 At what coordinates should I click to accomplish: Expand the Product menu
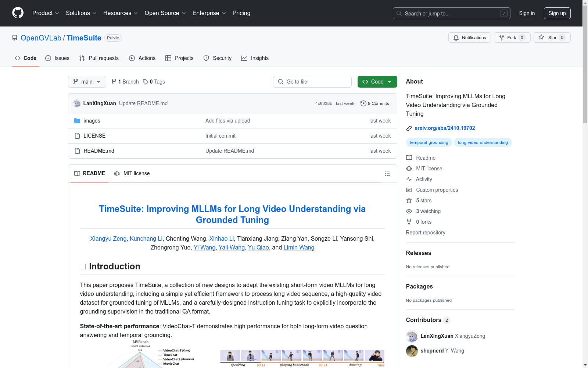[x=46, y=13]
